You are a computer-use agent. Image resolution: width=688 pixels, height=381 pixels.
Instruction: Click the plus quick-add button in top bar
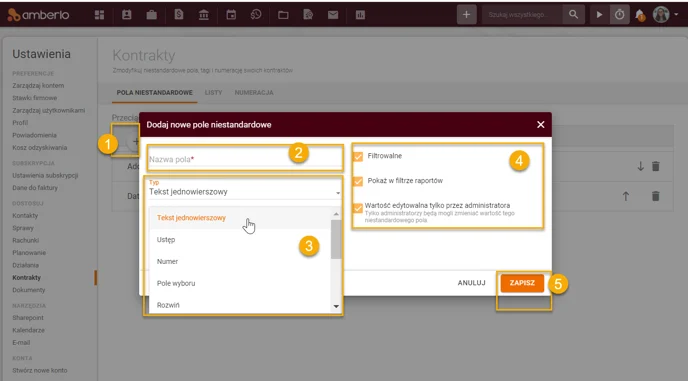[x=466, y=15]
